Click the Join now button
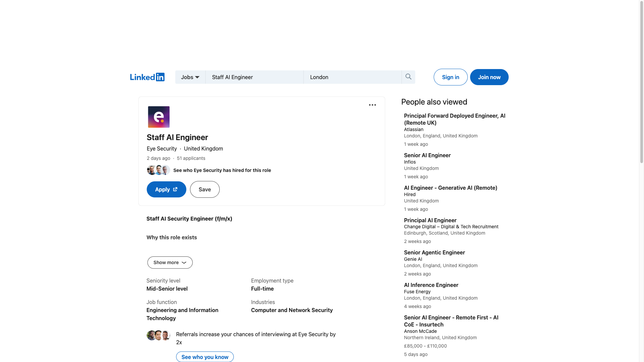The image size is (644, 362). click(489, 77)
